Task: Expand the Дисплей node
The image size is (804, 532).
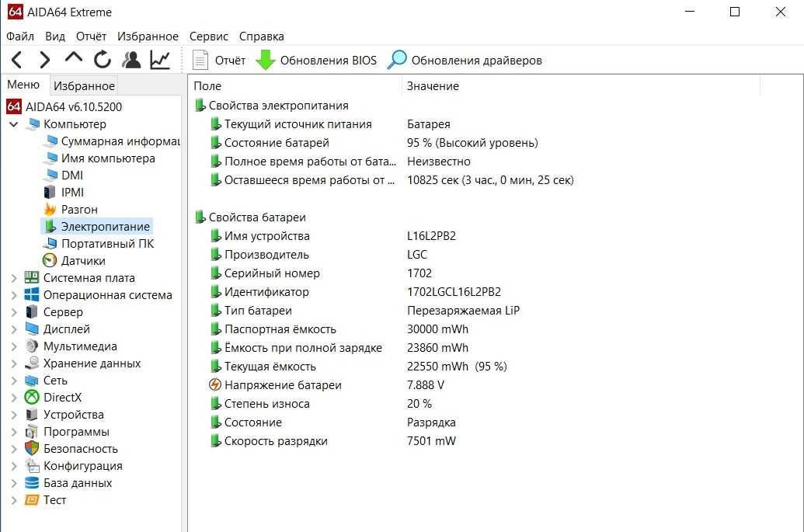Action: 14,329
